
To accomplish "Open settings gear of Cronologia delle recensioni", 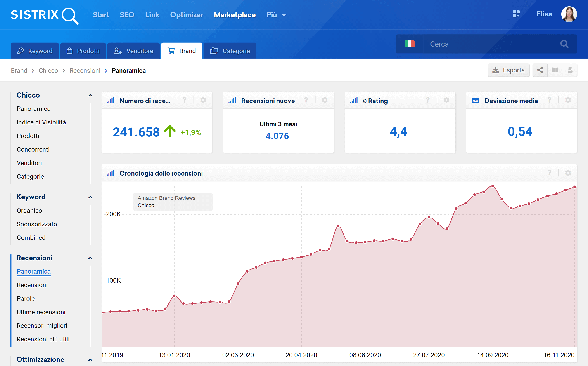I will pyautogui.click(x=568, y=173).
